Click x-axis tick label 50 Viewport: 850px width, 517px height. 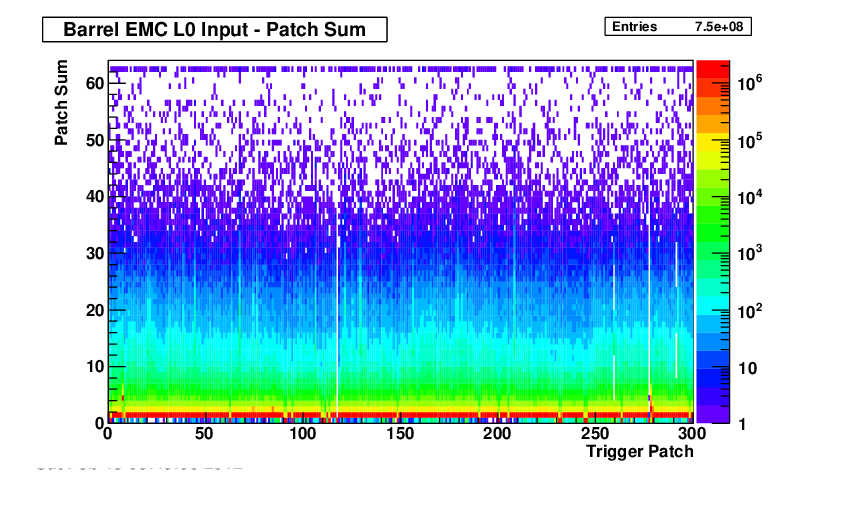204,434
